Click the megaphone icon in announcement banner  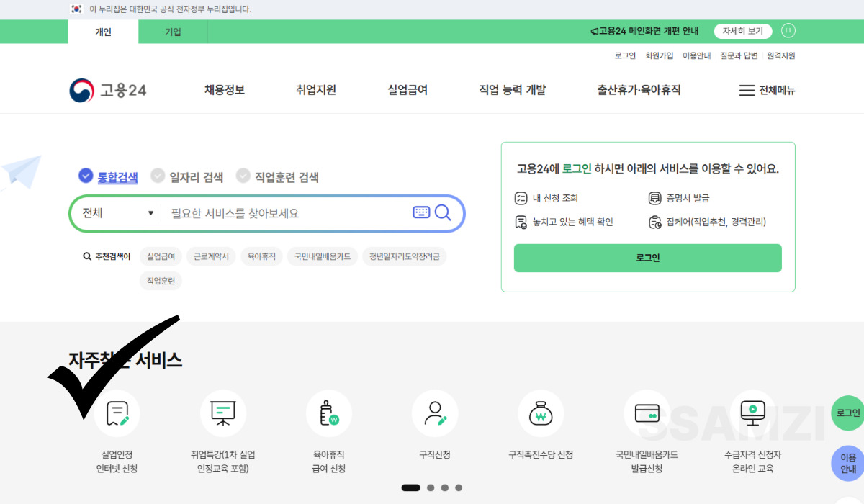coord(594,32)
